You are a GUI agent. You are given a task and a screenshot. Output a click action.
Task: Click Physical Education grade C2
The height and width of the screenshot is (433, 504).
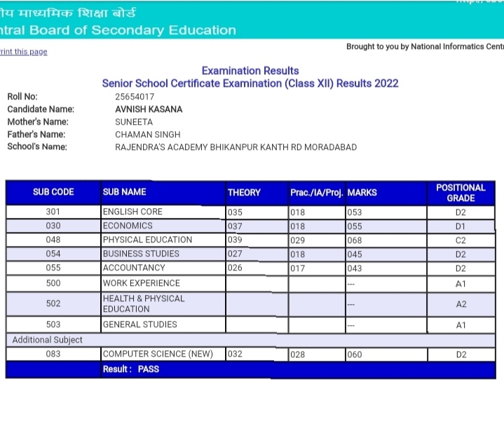pos(461,240)
